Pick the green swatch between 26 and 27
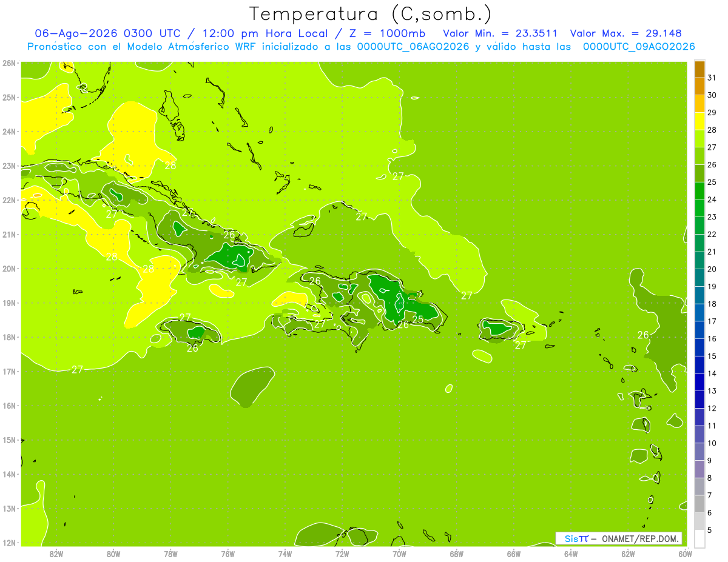The image size is (728, 562). click(x=699, y=156)
